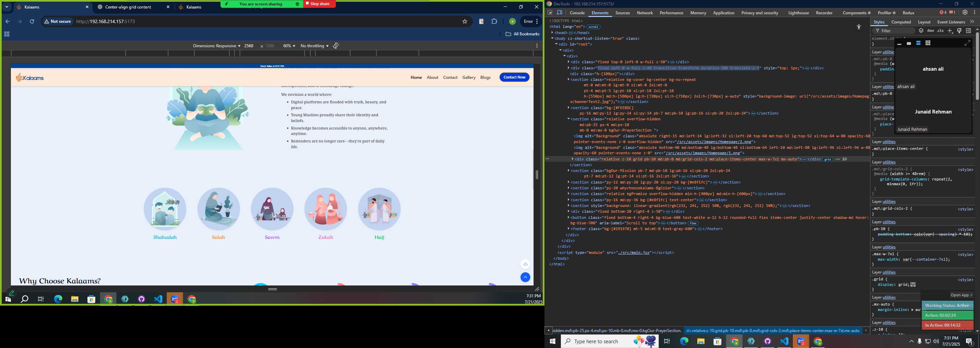Open Visual Studio Code from right taskbar
980x348 pixels.
pos(784,341)
